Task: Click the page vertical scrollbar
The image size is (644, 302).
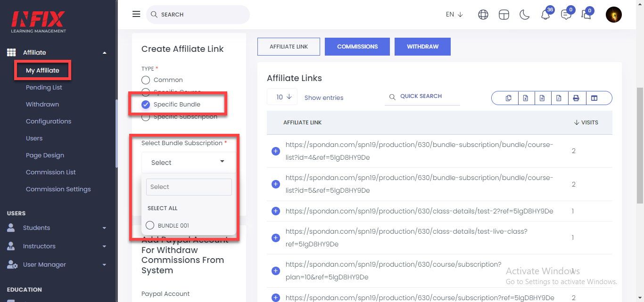Action: coord(640,146)
